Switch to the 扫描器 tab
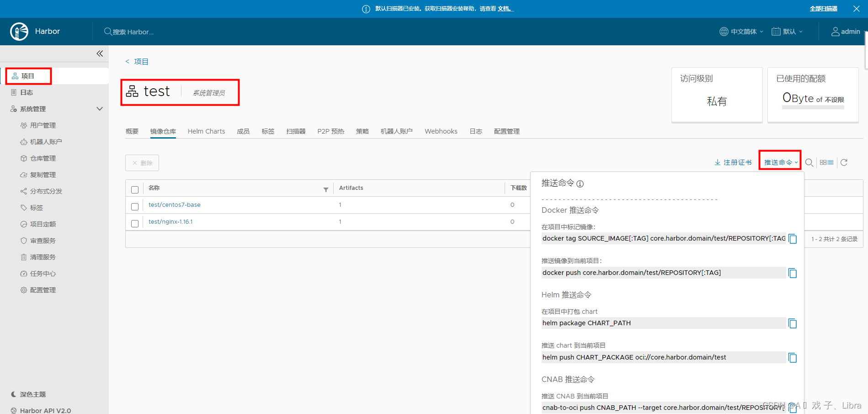This screenshot has width=868, height=414. (296, 131)
